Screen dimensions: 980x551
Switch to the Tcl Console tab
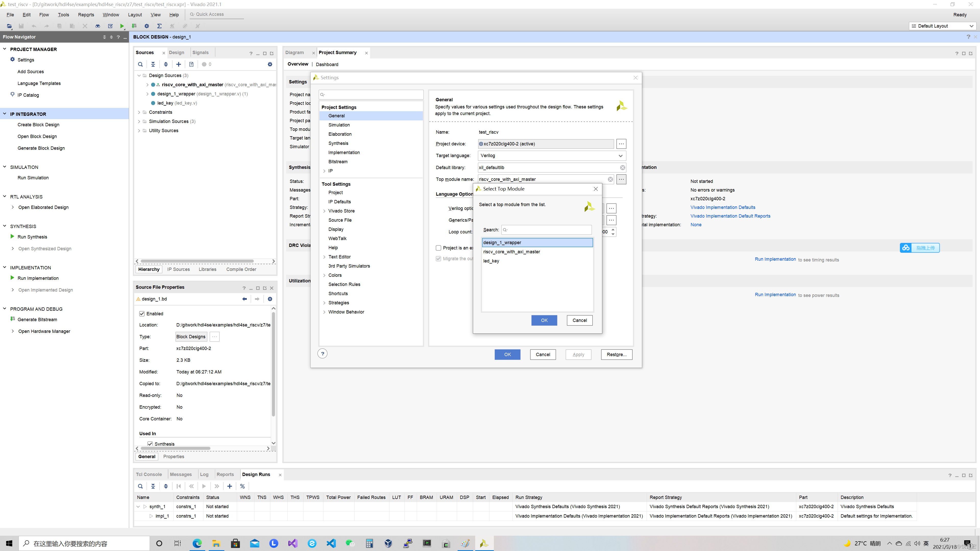149,474
